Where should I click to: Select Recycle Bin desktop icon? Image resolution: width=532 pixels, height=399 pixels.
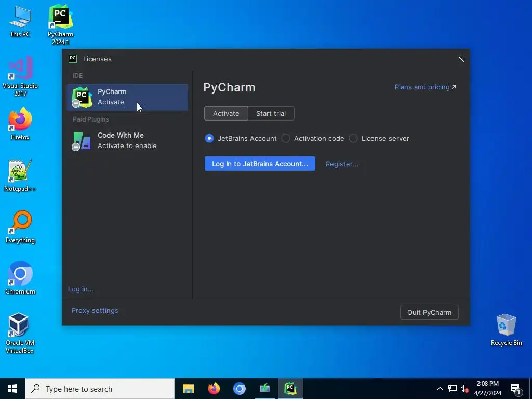506,330
